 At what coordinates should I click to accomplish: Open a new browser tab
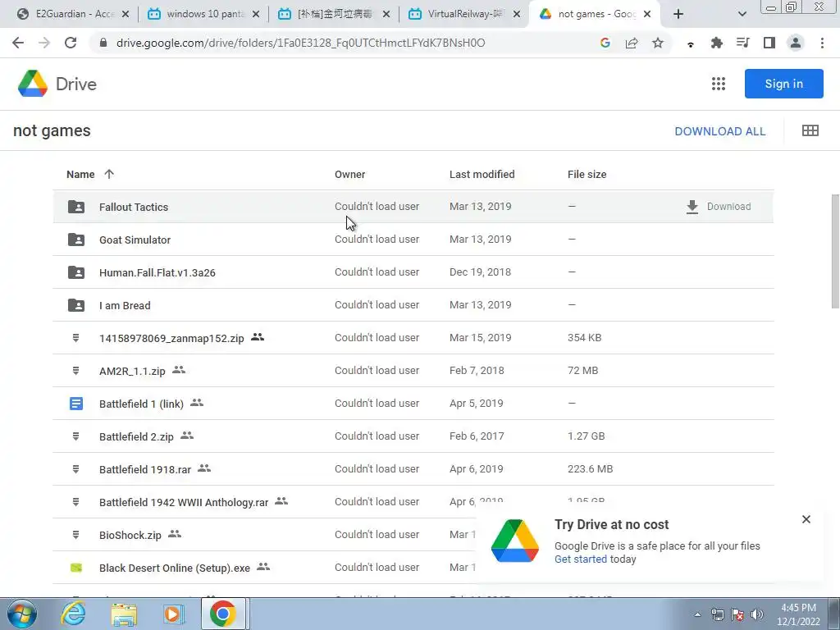tap(678, 15)
